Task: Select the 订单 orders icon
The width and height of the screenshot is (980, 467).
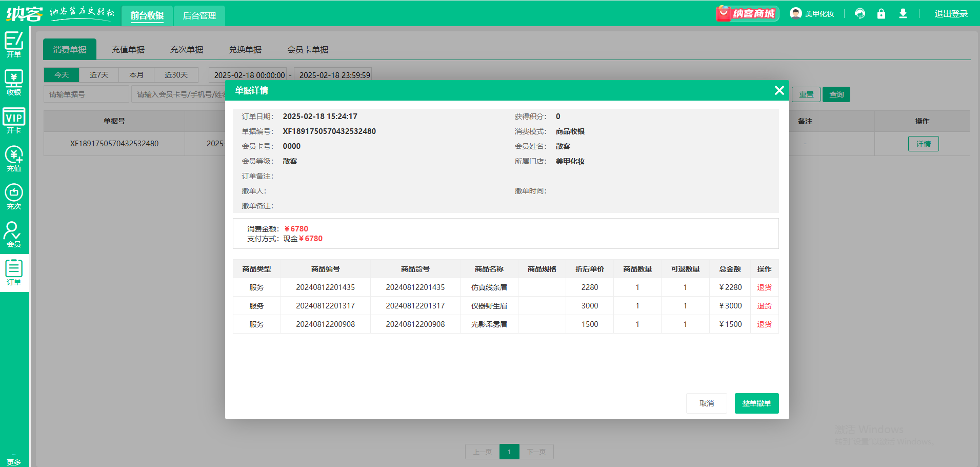Action: (14, 273)
